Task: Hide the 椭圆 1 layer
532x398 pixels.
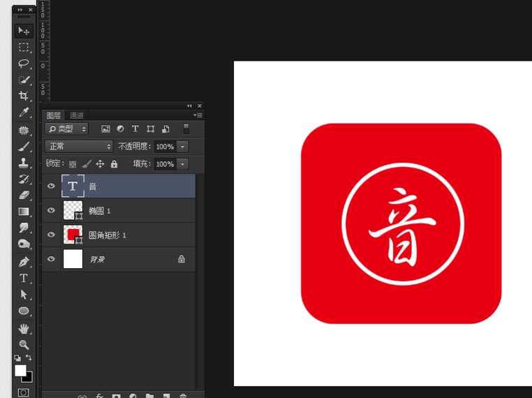Action: pyautogui.click(x=51, y=210)
